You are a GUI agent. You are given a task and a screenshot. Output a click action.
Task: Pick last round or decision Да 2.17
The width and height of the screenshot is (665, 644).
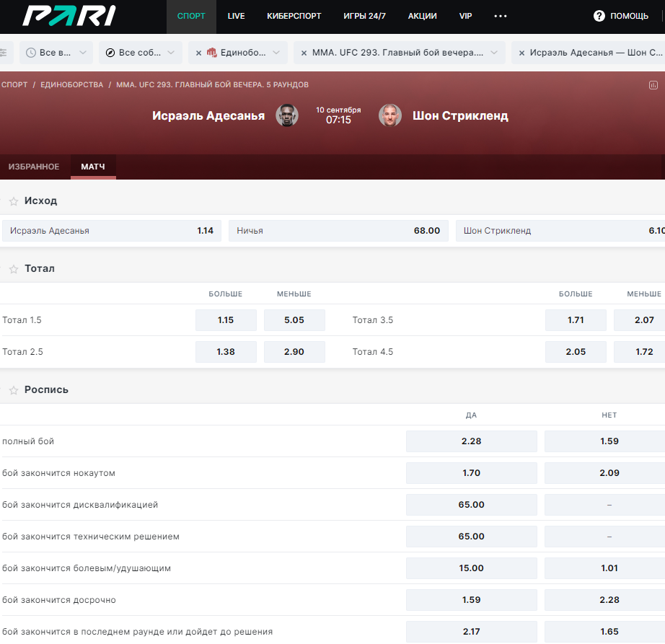(471, 632)
